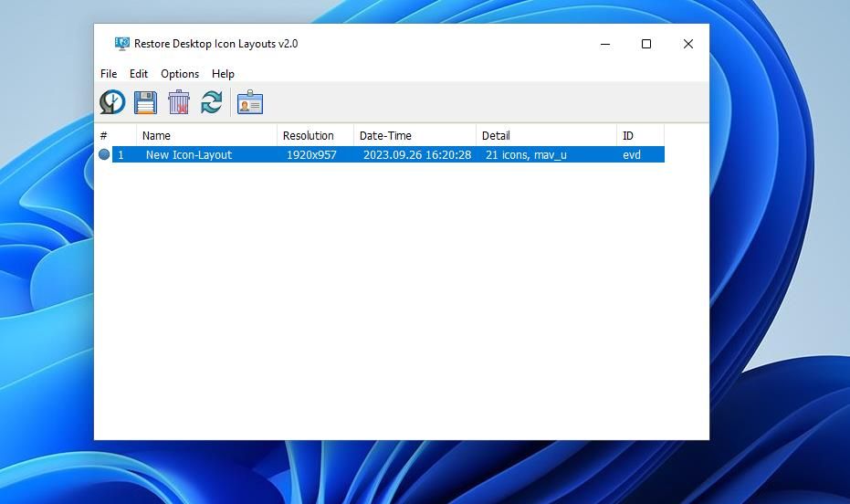Click the ID card toolbar icon
Screen dimensions: 850x504
(249, 102)
